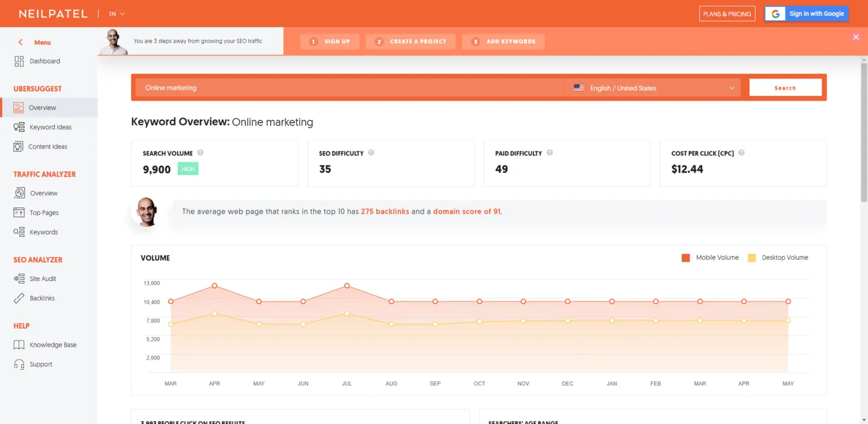Click step 3 Add Keywords button
Image resolution: width=868 pixels, height=424 pixels.
click(x=503, y=41)
